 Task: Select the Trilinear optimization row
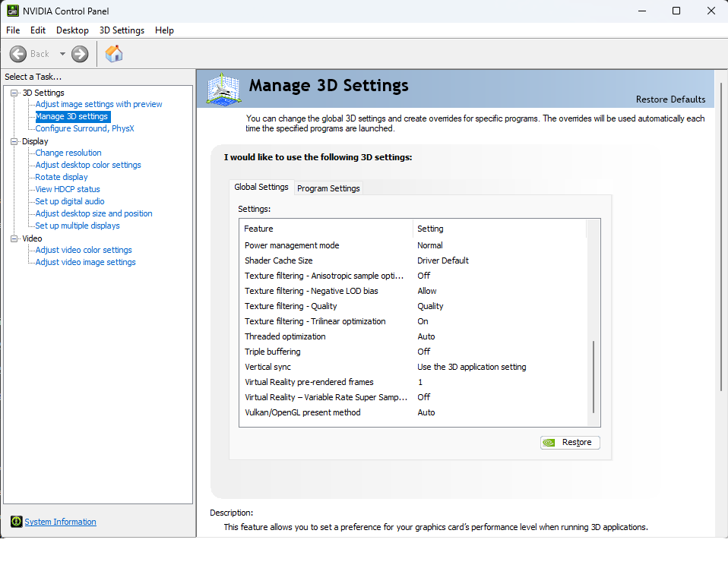[x=413, y=321]
